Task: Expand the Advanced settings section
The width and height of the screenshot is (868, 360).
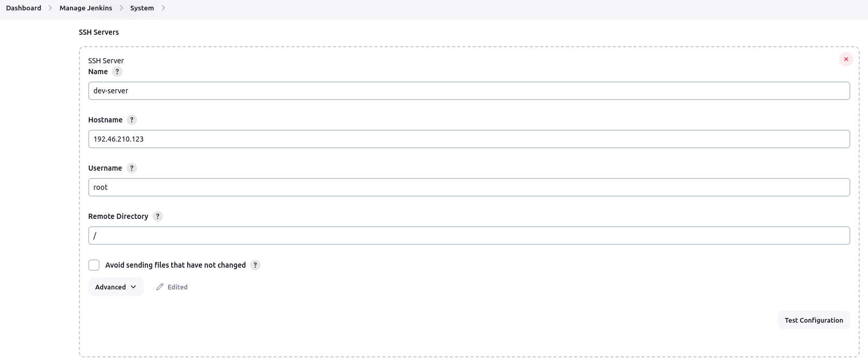Action: coord(116,287)
